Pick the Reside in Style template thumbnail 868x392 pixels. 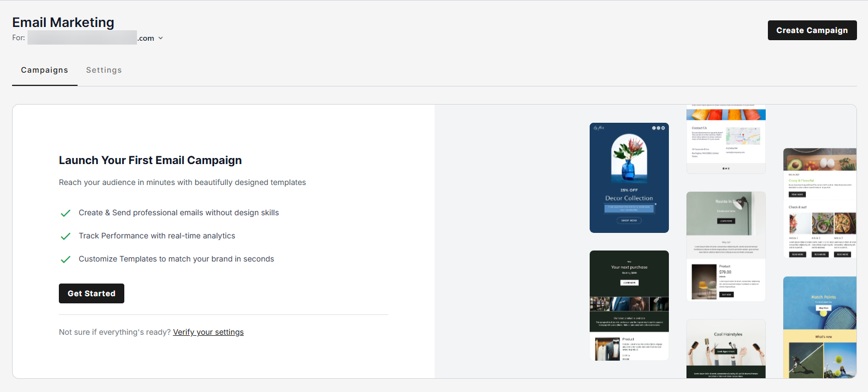click(726, 246)
